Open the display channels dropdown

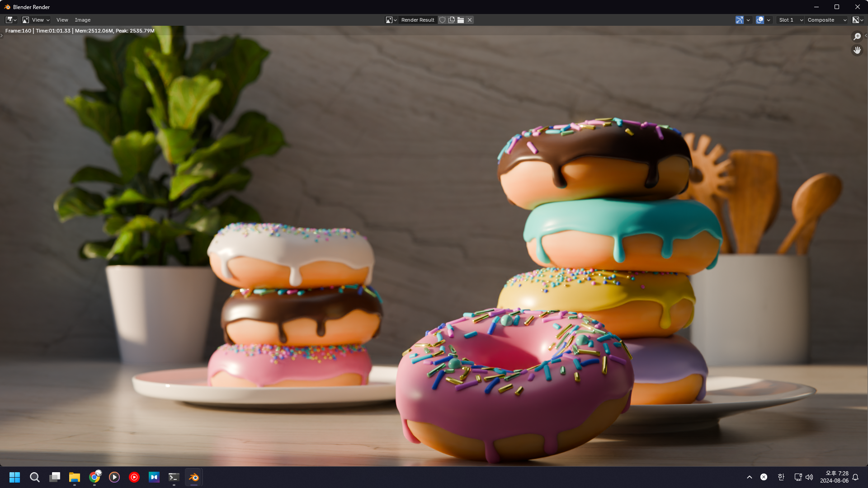[858, 20]
